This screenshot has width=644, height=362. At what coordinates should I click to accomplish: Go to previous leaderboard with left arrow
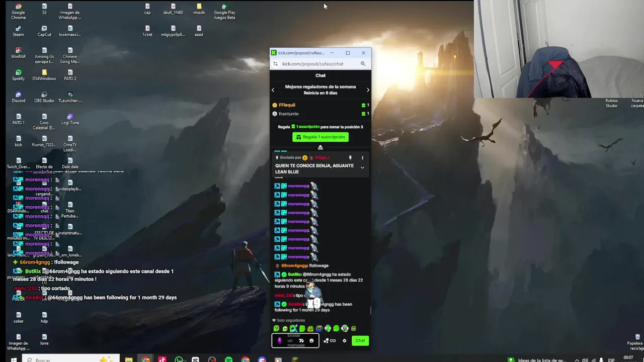(273, 90)
